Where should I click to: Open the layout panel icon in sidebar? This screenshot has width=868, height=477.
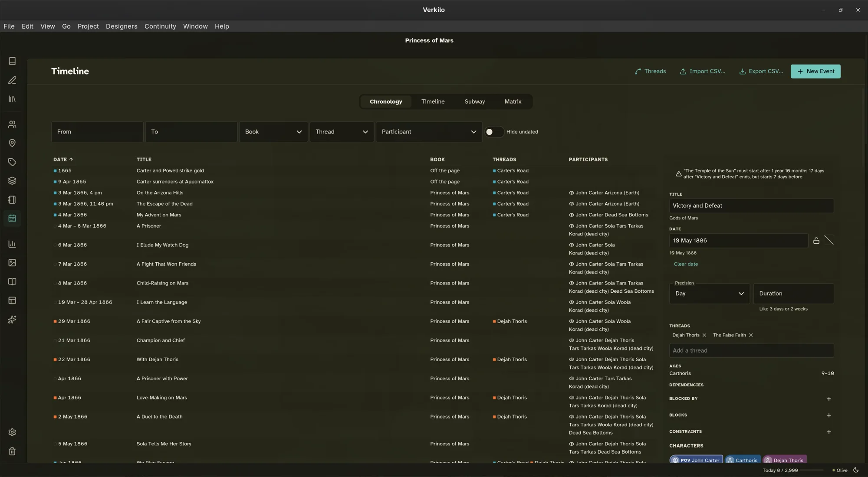pos(12,301)
